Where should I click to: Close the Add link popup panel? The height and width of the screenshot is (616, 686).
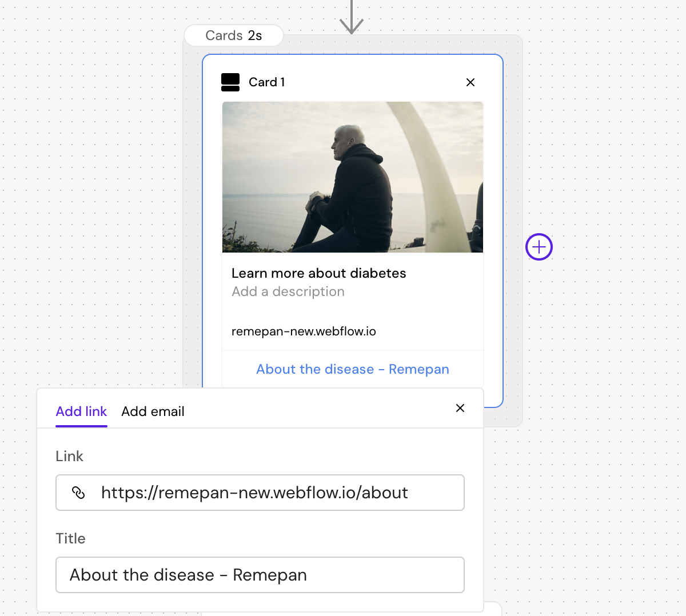(x=460, y=408)
